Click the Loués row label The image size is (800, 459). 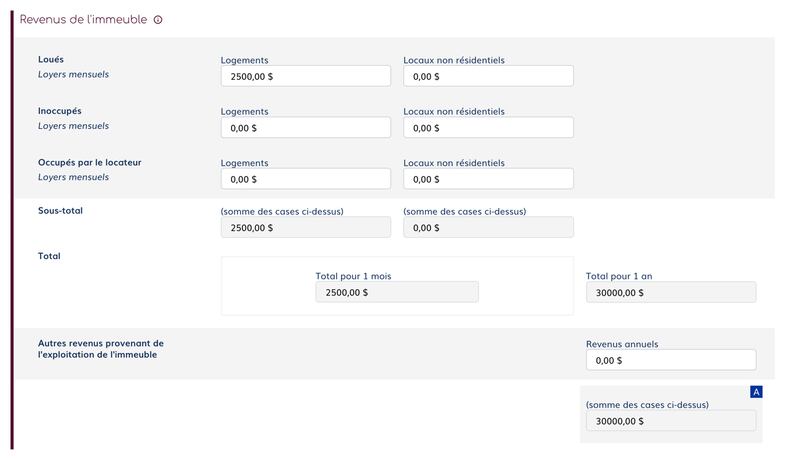[x=51, y=60]
